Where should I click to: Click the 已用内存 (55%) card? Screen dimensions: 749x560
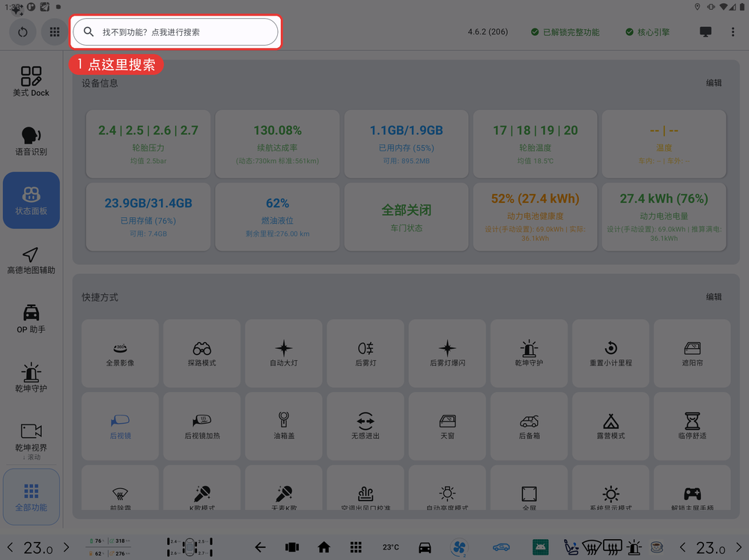tap(406, 144)
